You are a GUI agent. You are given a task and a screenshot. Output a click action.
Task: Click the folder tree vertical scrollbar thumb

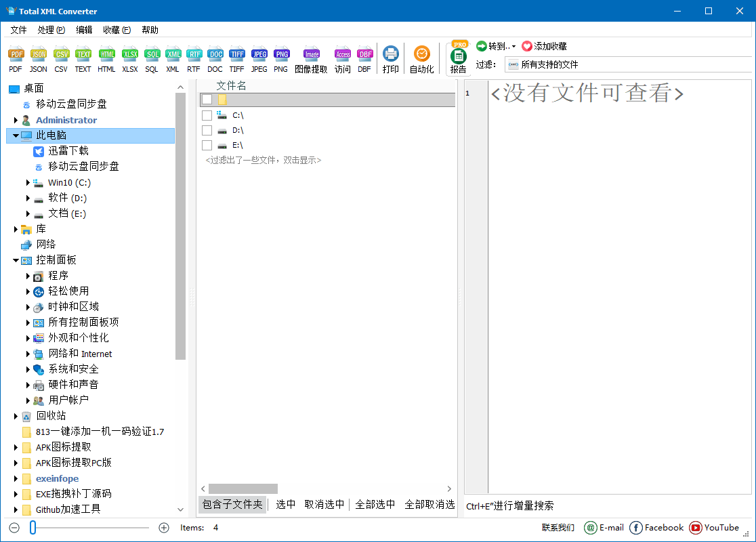pyautogui.click(x=180, y=226)
